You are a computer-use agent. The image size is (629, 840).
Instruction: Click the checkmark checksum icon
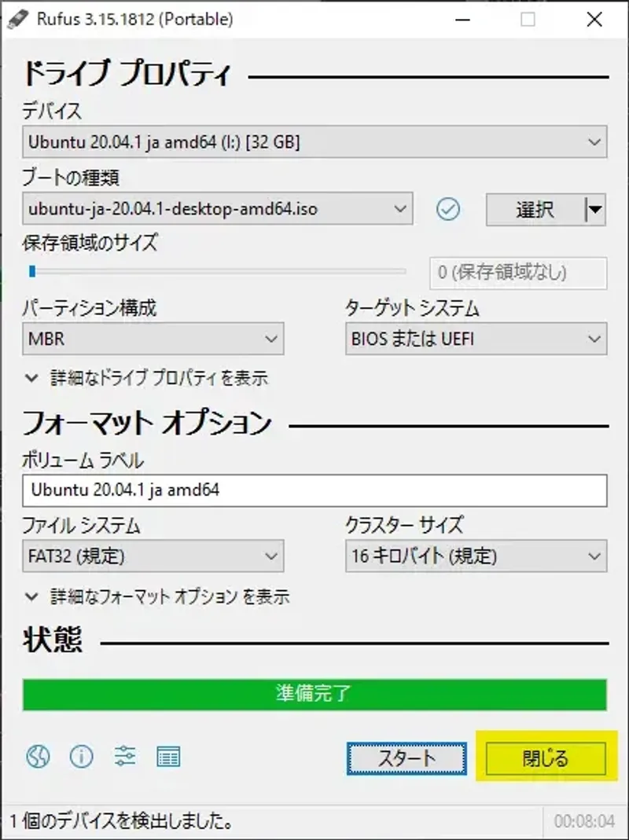coord(448,209)
